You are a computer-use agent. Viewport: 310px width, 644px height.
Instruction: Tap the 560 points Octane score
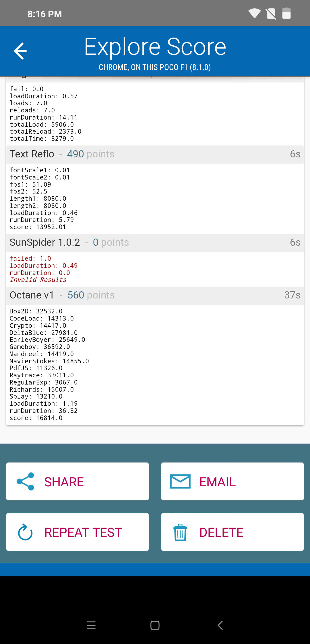tap(91, 295)
